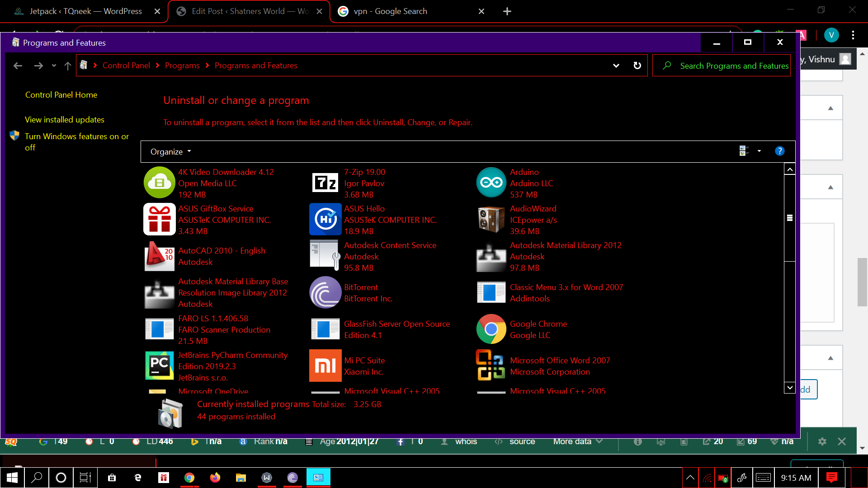Select the JetBrains PyCharm icon
The height and width of the screenshot is (488, 868).
[x=159, y=366]
